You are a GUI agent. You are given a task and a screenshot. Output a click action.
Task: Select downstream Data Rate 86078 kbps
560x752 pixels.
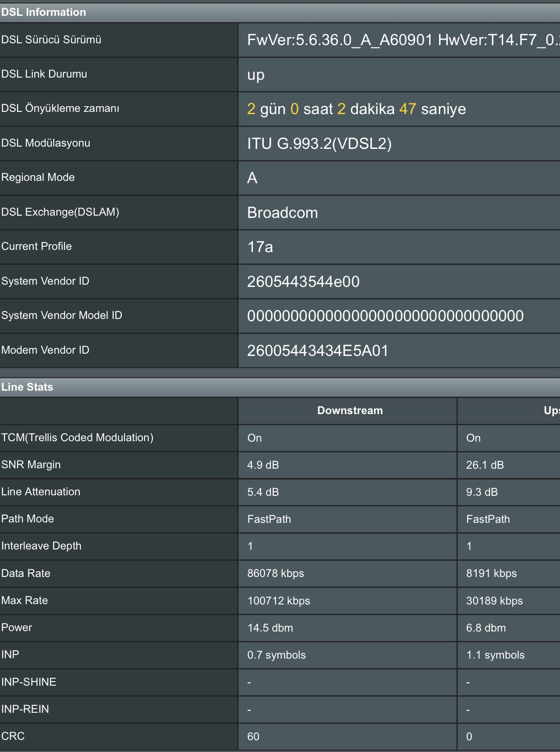[275, 573]
